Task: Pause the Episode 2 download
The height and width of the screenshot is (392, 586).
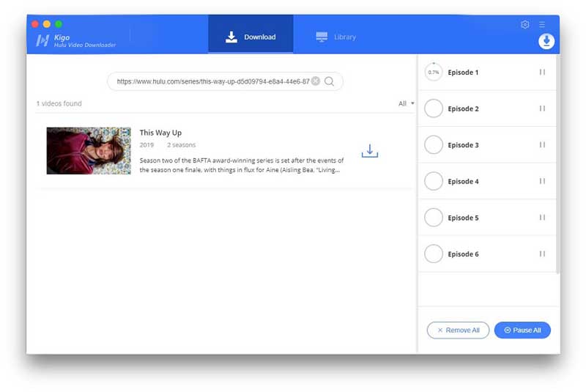Action: click(x=542, y=108)
